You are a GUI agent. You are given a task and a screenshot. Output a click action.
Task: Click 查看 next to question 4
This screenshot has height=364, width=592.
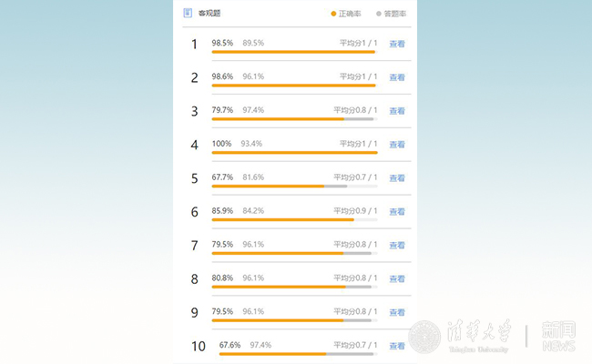point(397,145)
